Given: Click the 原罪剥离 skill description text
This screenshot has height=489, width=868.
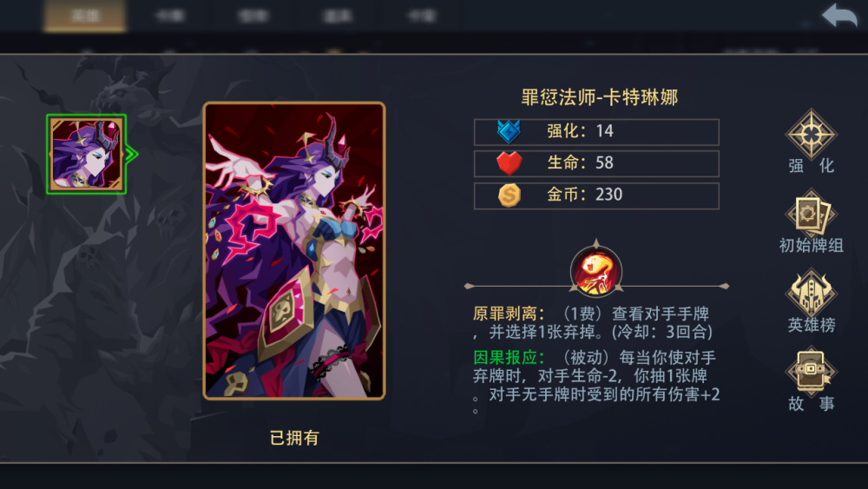Looking at the screenshot, I should (x=593, y=322).
